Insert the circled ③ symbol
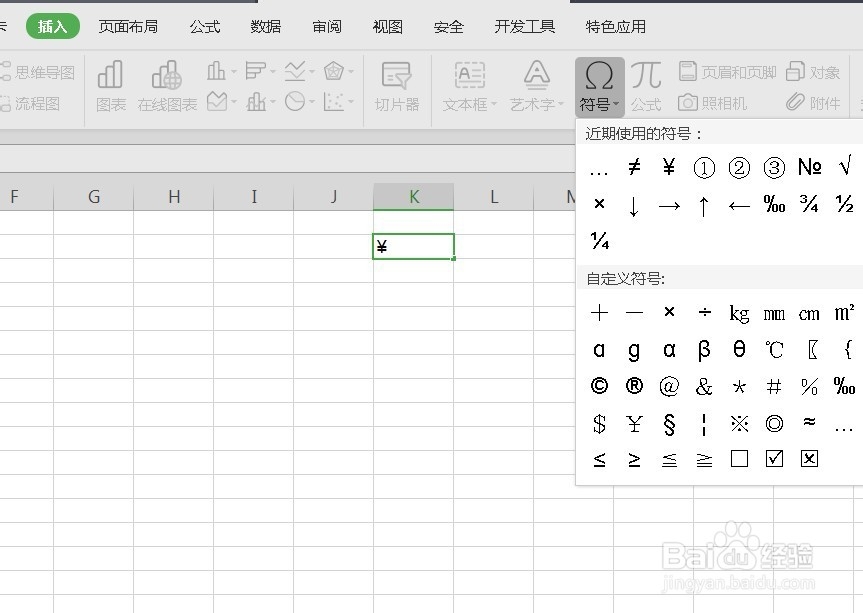This screenshot has width=863, height=613. click(x=774, y=167)
